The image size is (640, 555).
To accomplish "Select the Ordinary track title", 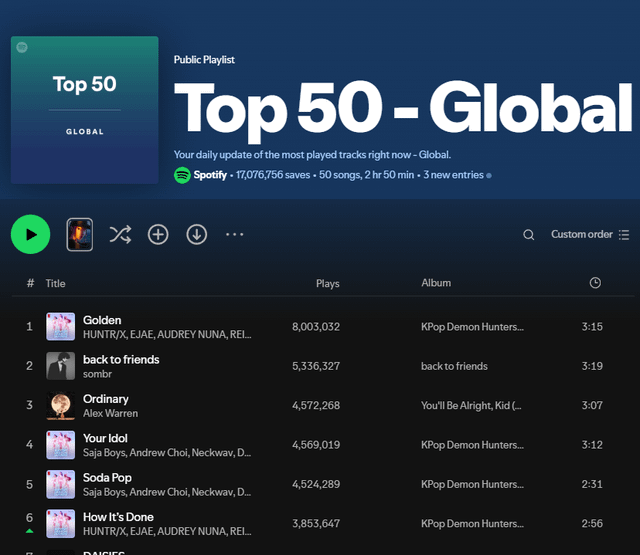I will tap(106, 399).
